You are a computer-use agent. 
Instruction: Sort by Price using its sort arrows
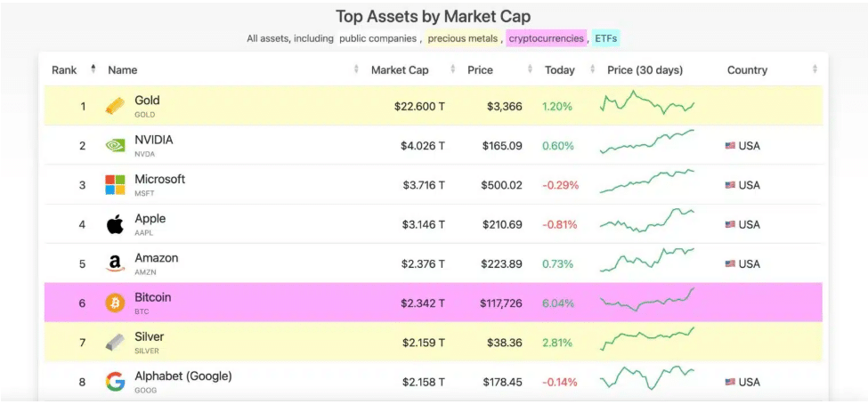coord(530,69)
